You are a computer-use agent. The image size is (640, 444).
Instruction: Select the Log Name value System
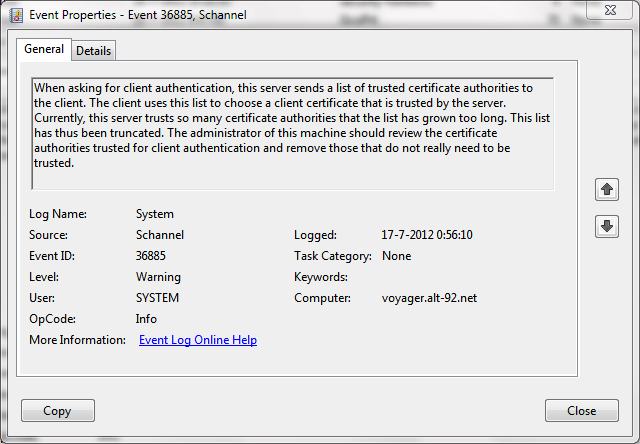click(155, 214)
